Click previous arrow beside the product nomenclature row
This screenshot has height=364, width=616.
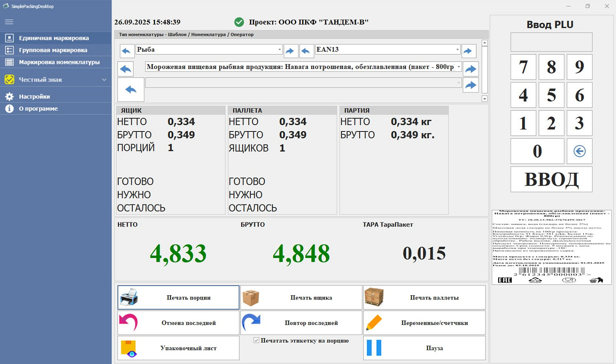pyautogui.click(x=126, y=69)
